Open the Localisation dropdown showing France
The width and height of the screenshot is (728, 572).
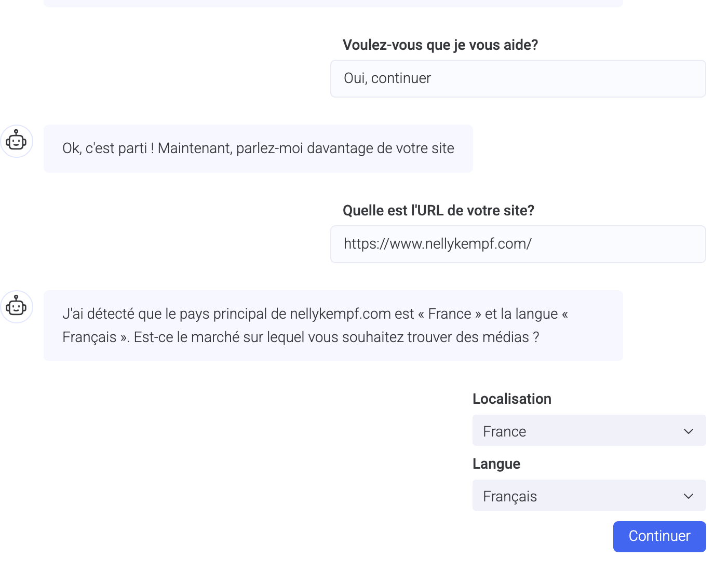[x=589, y=430]
